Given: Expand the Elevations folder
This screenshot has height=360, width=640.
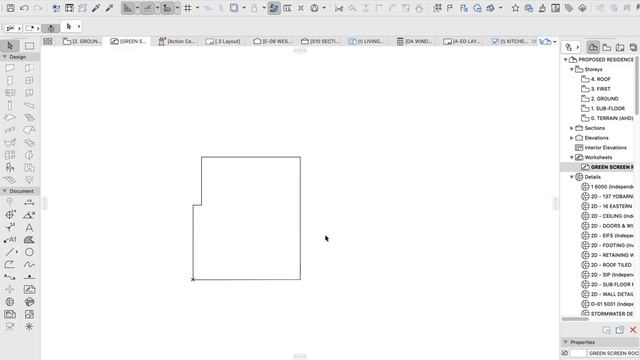Looking at the screenshot, I should (x=572, y=138).
